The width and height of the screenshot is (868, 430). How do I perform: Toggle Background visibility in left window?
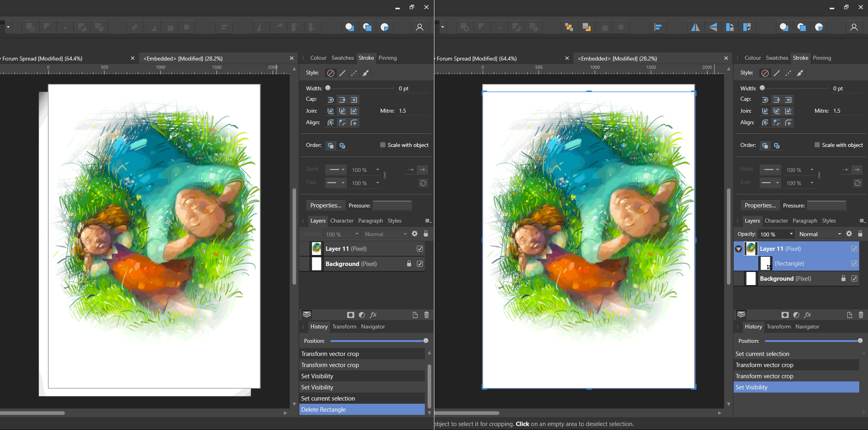coord(420,264)
